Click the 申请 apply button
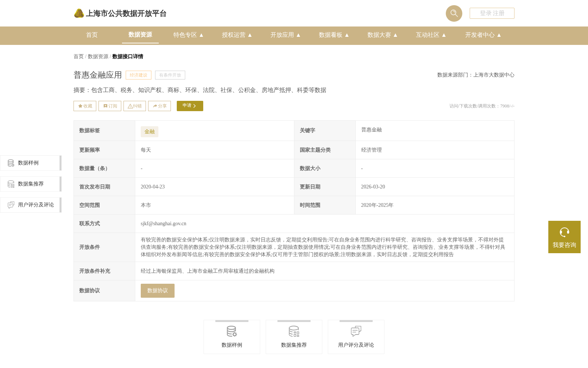This screenshot has height=368, width=588. click(190, 106)
